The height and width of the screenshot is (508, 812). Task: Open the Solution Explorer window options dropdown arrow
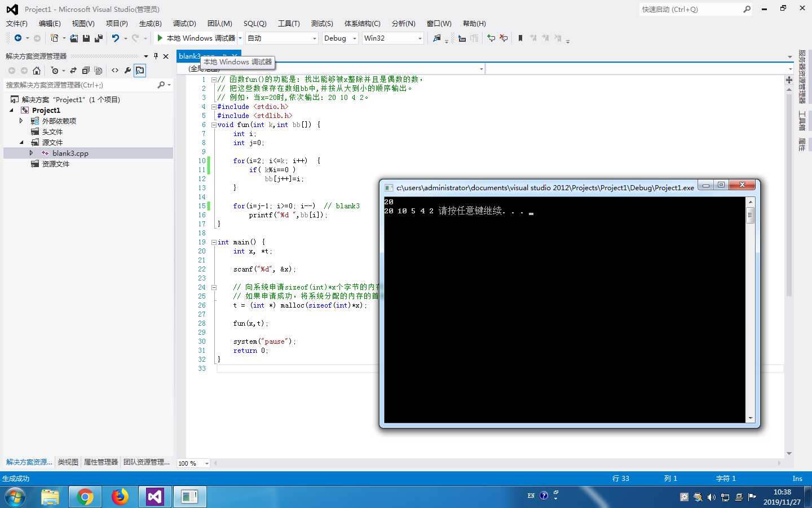point(146,56)
